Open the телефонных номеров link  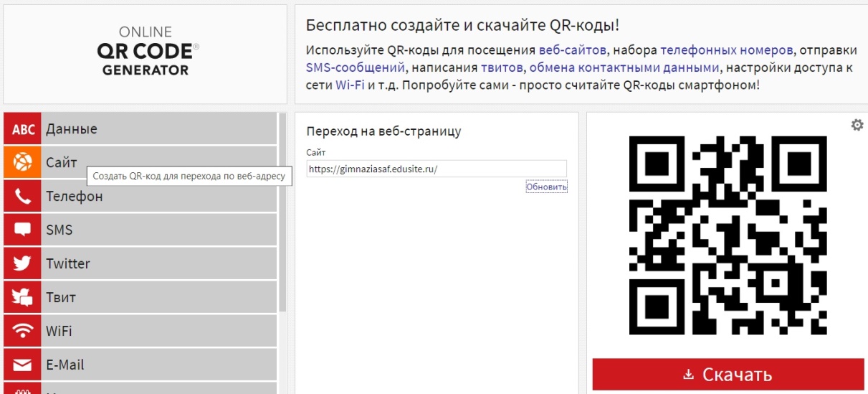tap(727, 50)
